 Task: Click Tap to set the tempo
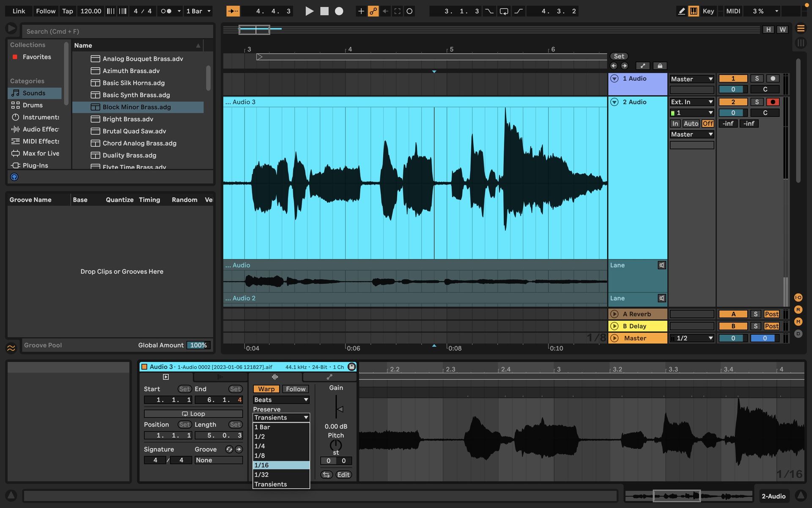tap(67, 11)
